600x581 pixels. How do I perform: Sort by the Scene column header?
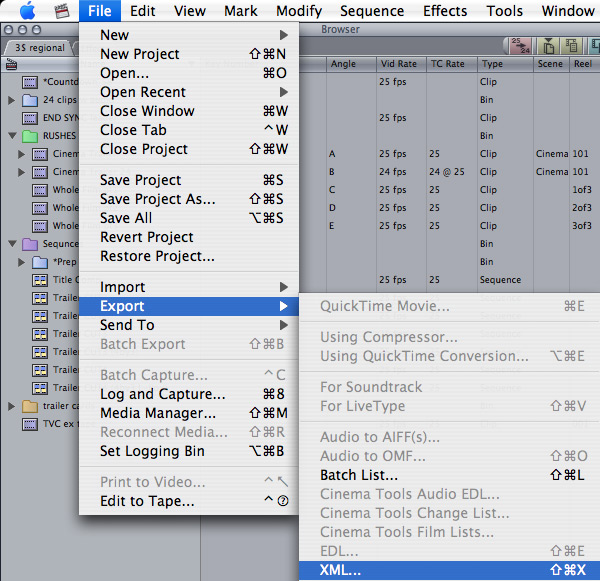coord(551,64)
